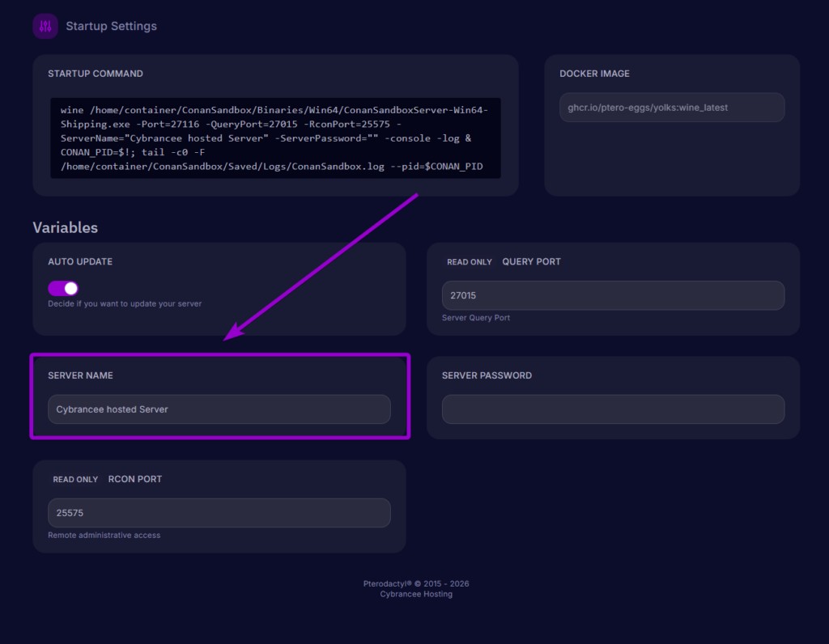Click the QUERY PORT label

pos(531,261)
